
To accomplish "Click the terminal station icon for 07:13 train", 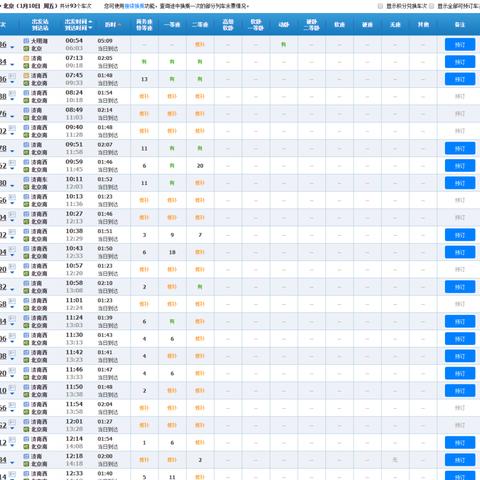I will 26,66.
